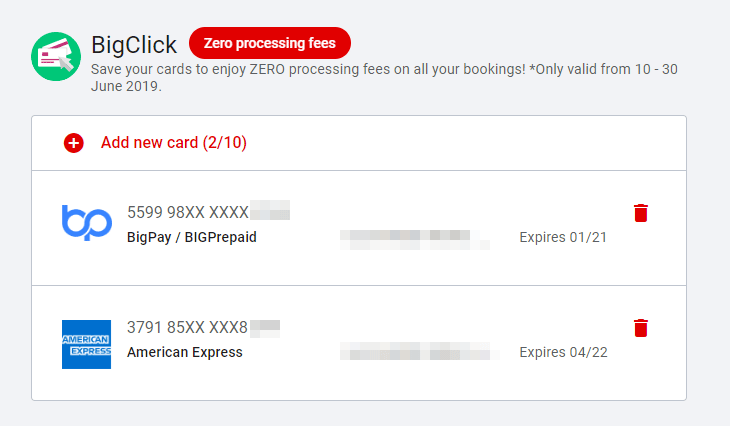The width and height of the screenshot is (730, 426).
Task: Select card number starting 3791 85XX
Action: 187,327
